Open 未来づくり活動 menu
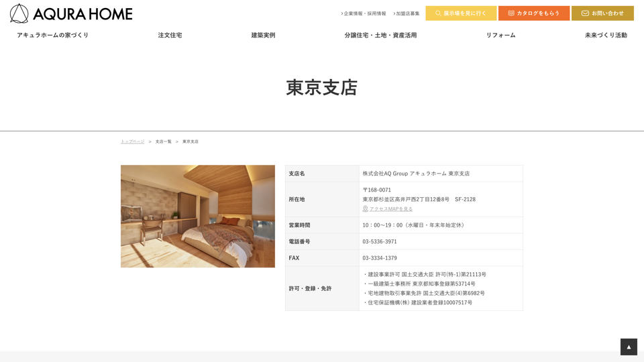The height and width of the screenshot is (362, 644). (x=606, y=36)
